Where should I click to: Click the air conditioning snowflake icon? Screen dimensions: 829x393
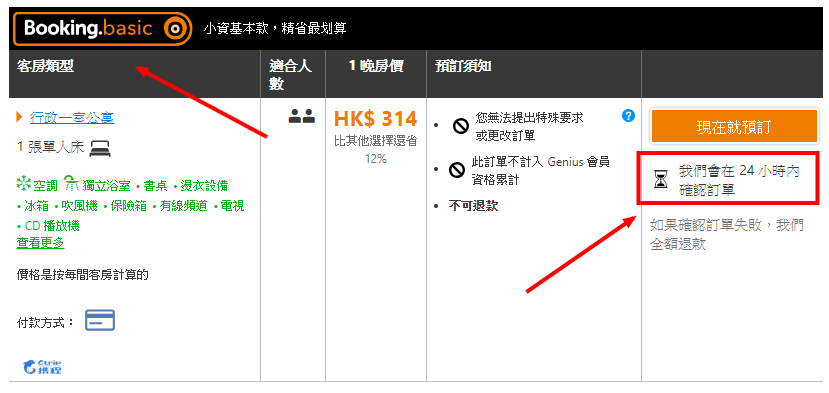(24, 184)
